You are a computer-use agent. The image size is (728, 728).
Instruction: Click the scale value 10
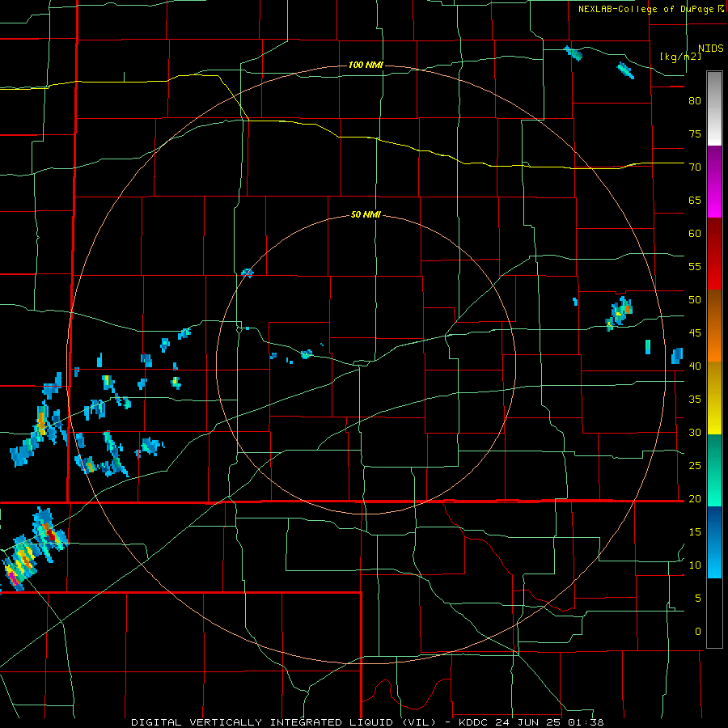[x=695, y=565]
